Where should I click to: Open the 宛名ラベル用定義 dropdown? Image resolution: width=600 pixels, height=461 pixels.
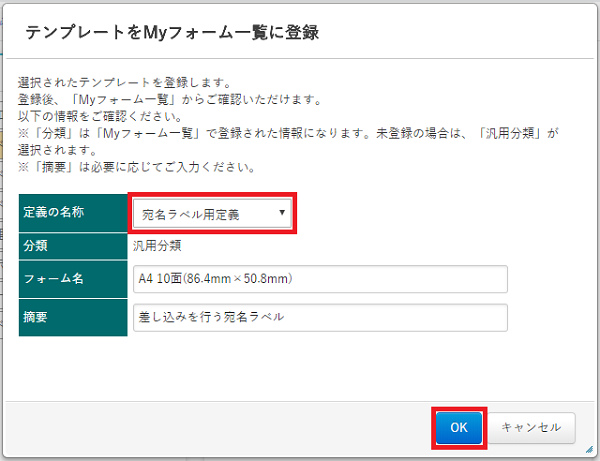pos(212,213)
